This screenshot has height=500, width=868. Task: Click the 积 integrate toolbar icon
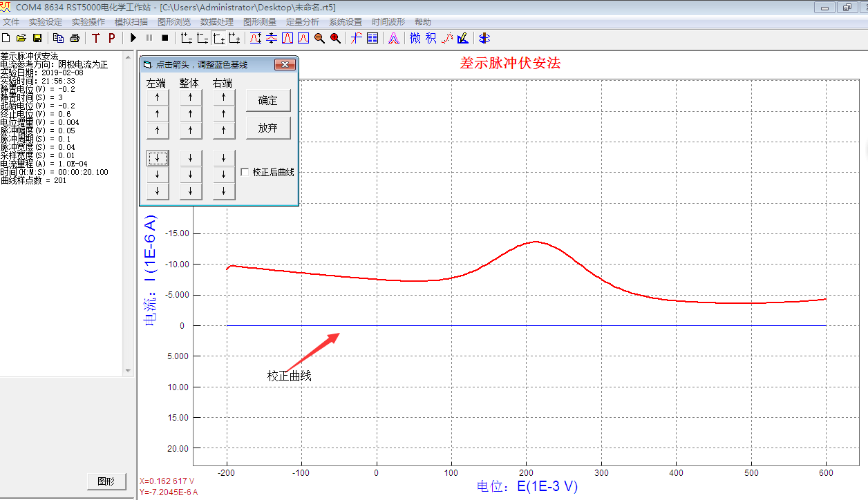[x=431, y=38]
